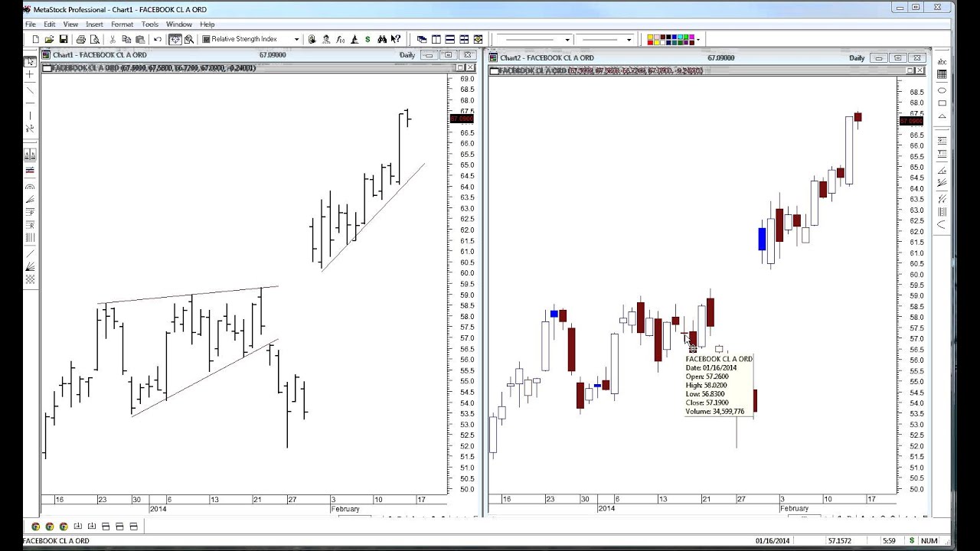Cascade windows icon in main toolbar
The width and height of the screenshot is (980, 551).
[x=422, y=39]
